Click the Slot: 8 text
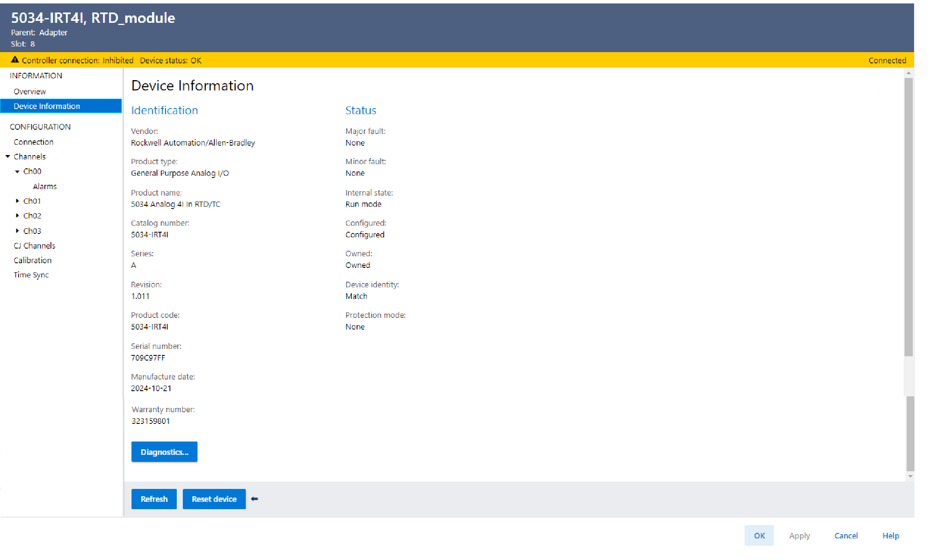 [x=23, y=44]
